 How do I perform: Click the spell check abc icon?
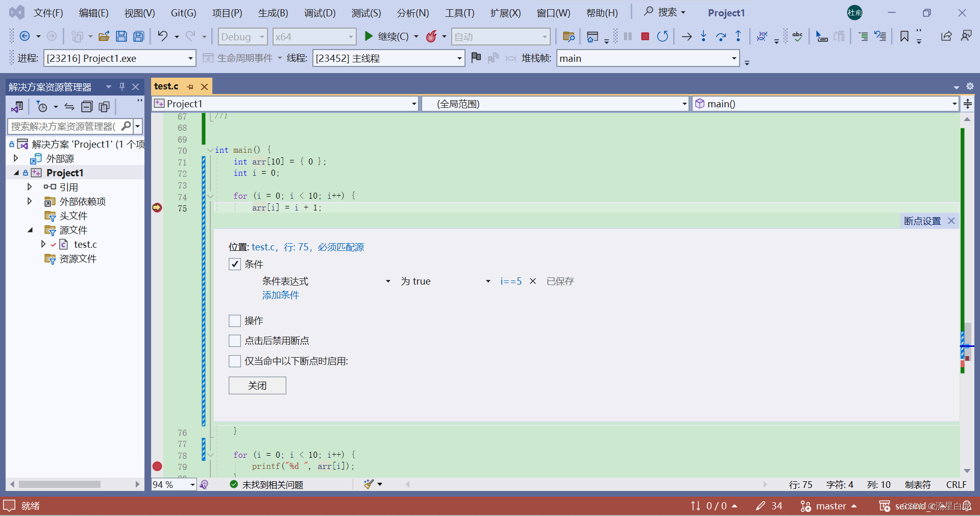[797, 36]
